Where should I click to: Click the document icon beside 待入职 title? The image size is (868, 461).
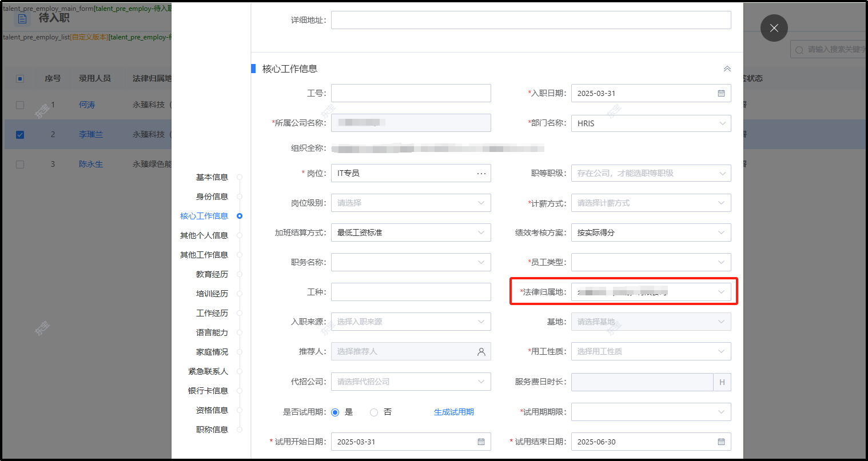[x=22, y=18]
